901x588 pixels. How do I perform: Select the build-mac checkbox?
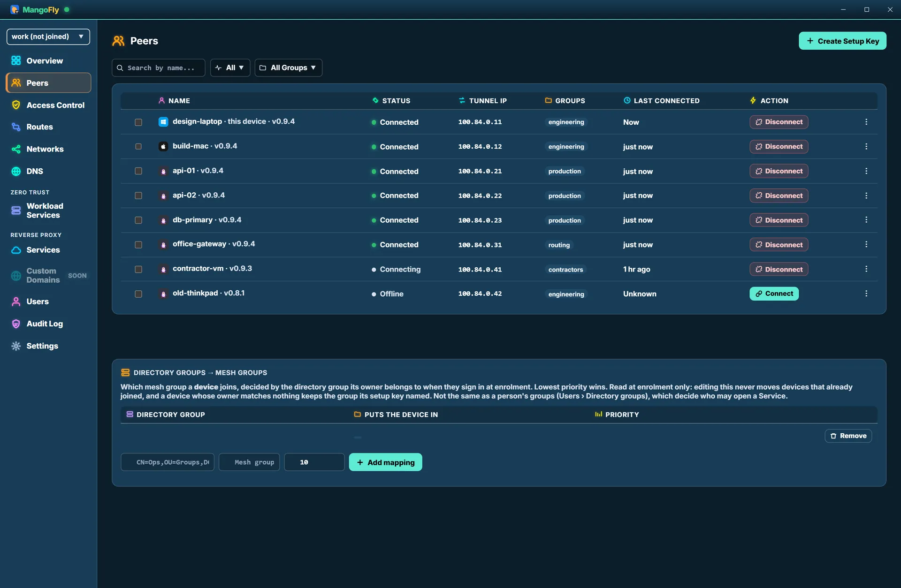(138, 146)
